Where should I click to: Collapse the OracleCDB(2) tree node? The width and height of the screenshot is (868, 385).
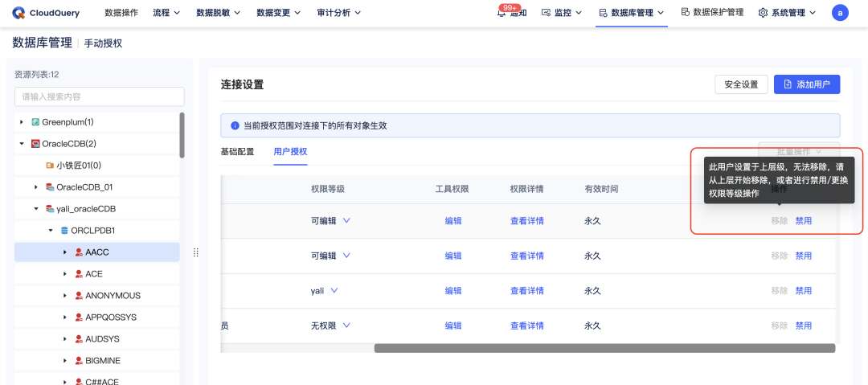(22, 144)
